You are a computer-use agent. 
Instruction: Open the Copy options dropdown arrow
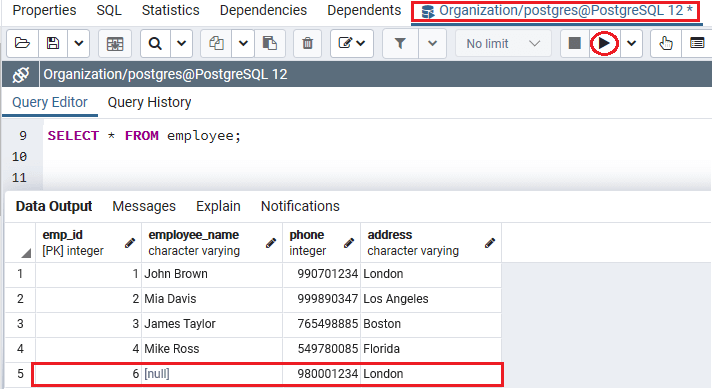click(243, 44)
